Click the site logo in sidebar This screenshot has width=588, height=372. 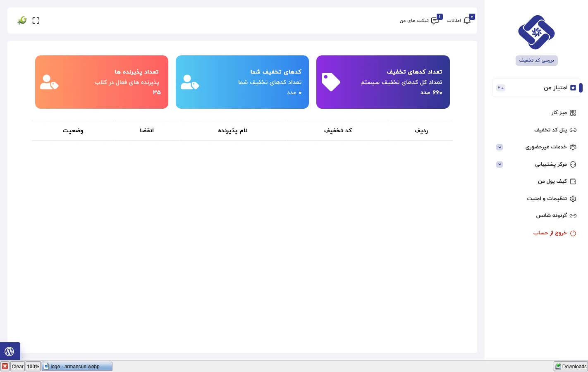click(x=536, y=32)
